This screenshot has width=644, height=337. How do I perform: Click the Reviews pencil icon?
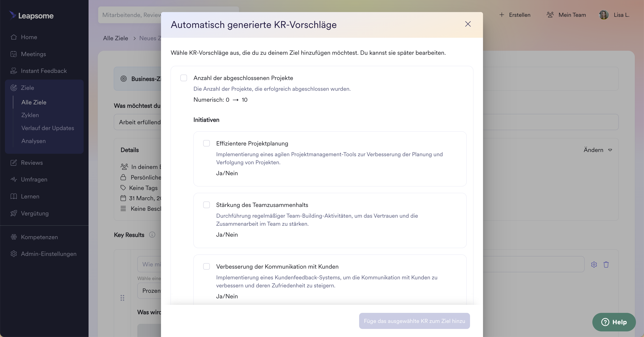[14, 163]
